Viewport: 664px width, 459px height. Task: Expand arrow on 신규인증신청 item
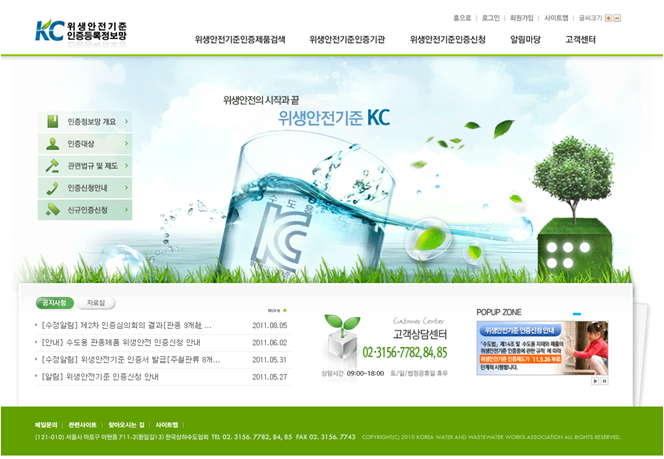(126, 210)
